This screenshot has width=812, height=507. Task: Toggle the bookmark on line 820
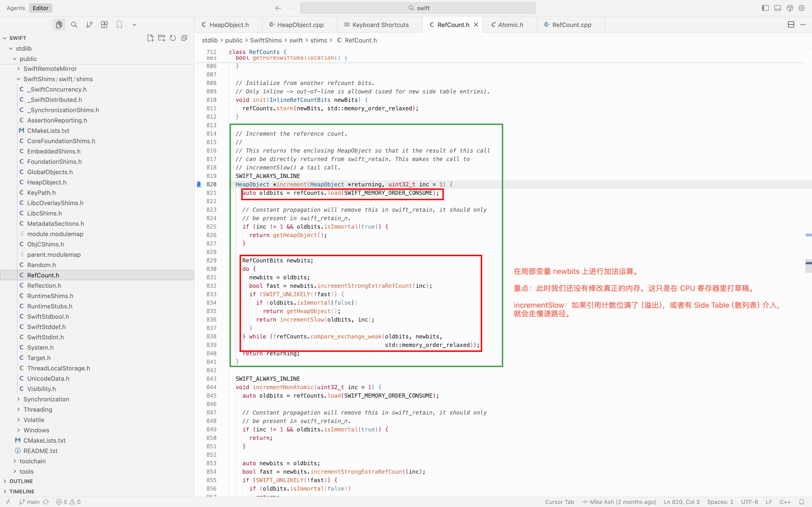coord(199,184)
